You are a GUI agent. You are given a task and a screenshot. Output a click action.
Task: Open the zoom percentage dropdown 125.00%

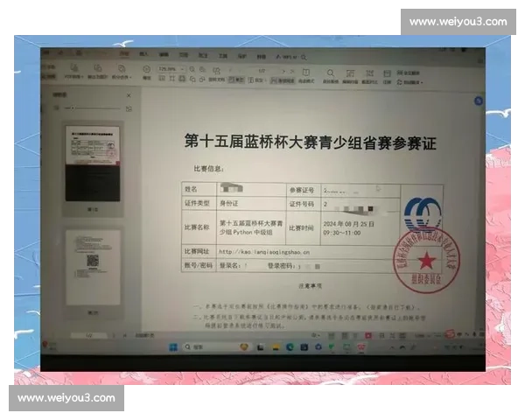click(183, 69)
